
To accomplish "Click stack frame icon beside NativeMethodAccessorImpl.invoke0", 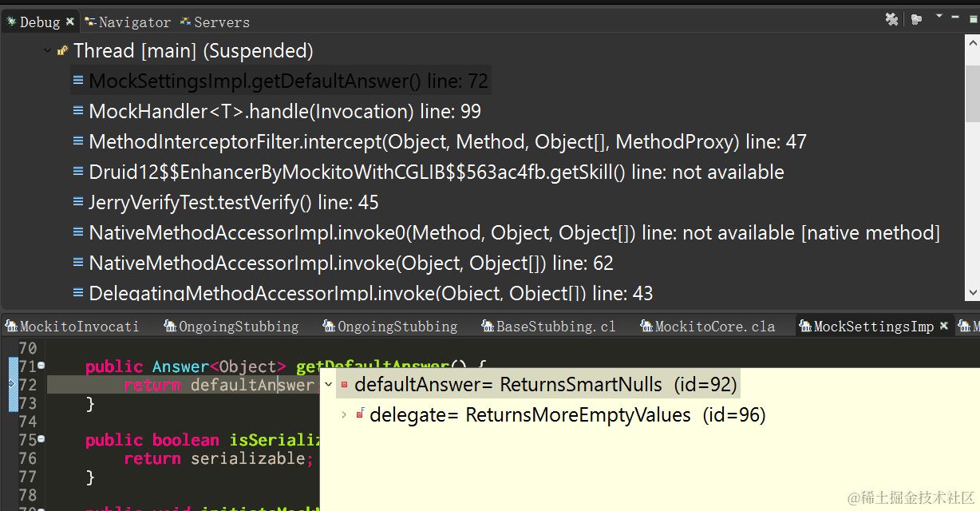I will pyautogui.click(x=78, y=233).
